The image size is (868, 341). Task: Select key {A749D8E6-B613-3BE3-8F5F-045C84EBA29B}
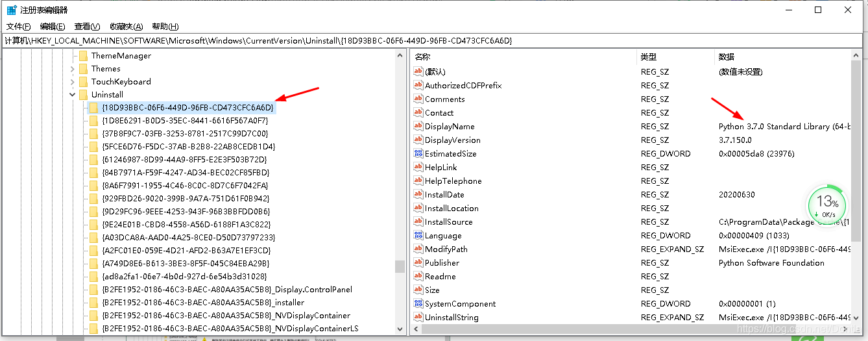coord(186,263)
